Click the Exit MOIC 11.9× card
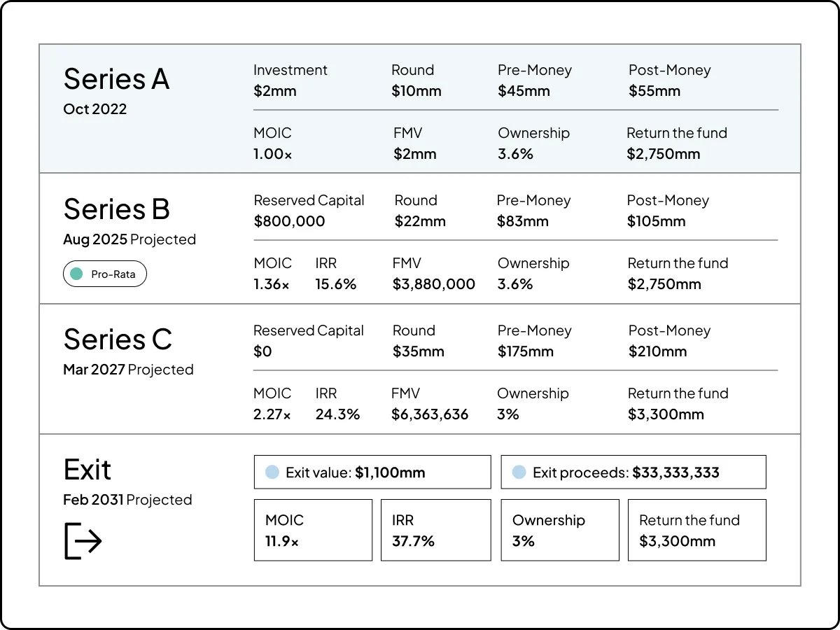 [313, 530]
